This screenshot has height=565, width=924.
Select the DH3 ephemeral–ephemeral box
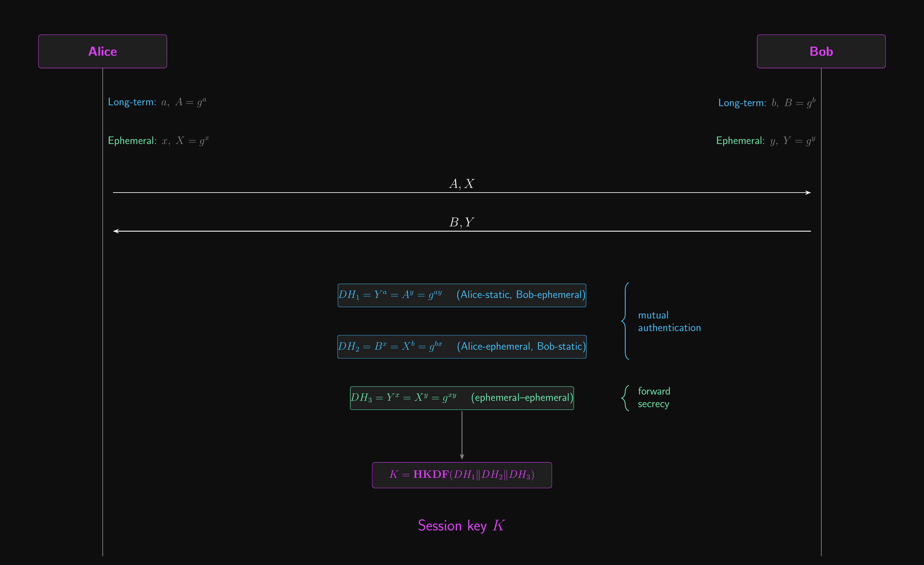(x=462, y=398)
